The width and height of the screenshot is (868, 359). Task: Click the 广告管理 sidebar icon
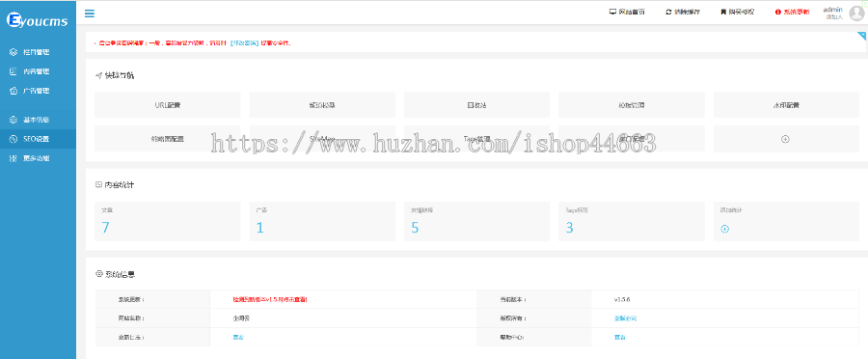[x=14, y=91]
